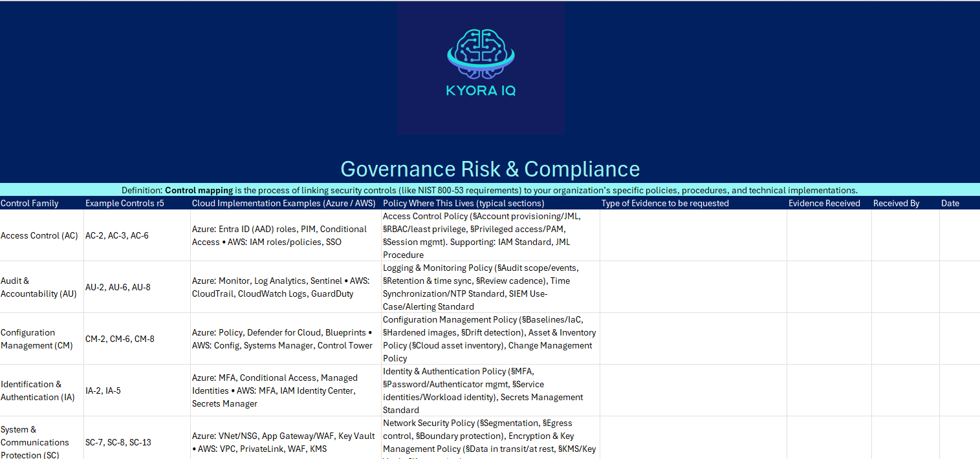The height and width of the screenshot is (459, 980).
Task: Select the Control mapping definition row
Action: [490, 190]
